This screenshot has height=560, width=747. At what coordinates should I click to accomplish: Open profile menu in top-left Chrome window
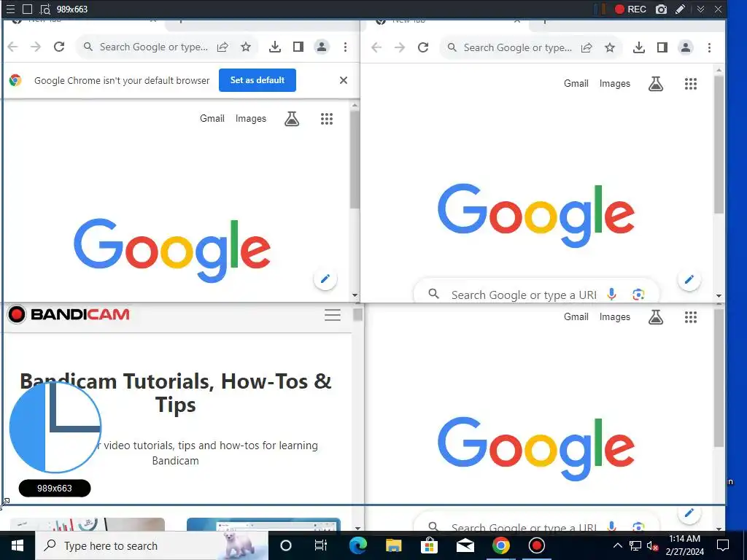[322, 47]
